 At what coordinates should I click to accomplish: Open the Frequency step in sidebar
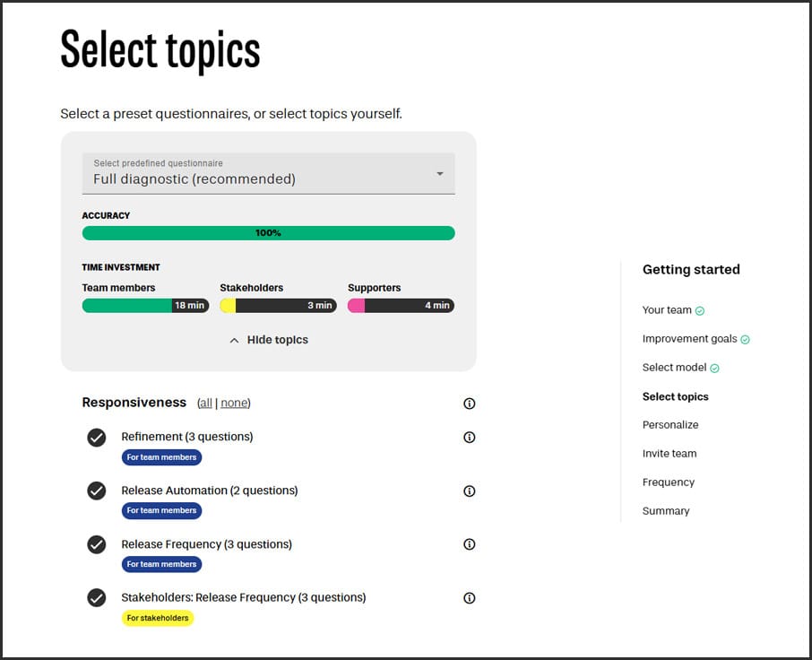[x=669, y=482]
